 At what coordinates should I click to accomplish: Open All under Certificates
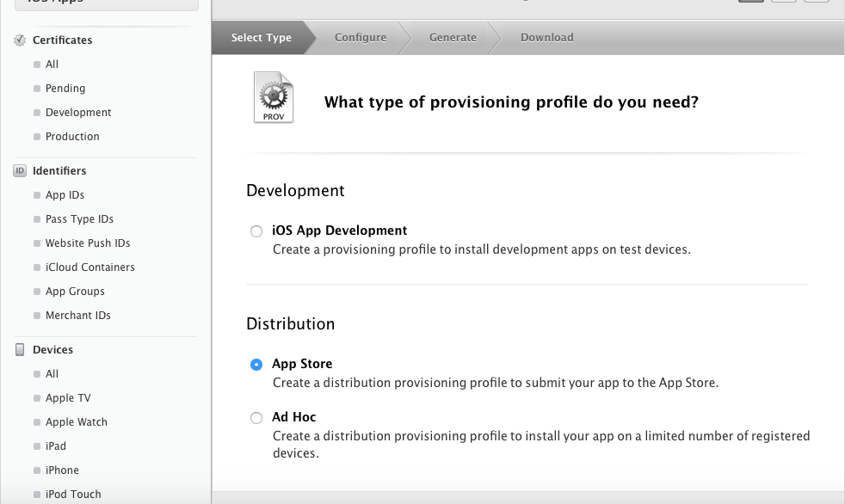tap(52, 65)
